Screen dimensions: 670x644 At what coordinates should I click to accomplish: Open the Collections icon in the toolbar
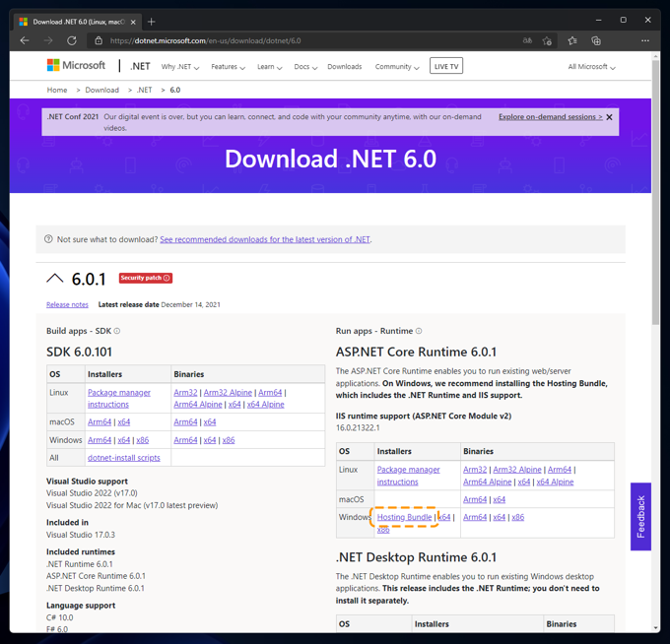[596, 40]
